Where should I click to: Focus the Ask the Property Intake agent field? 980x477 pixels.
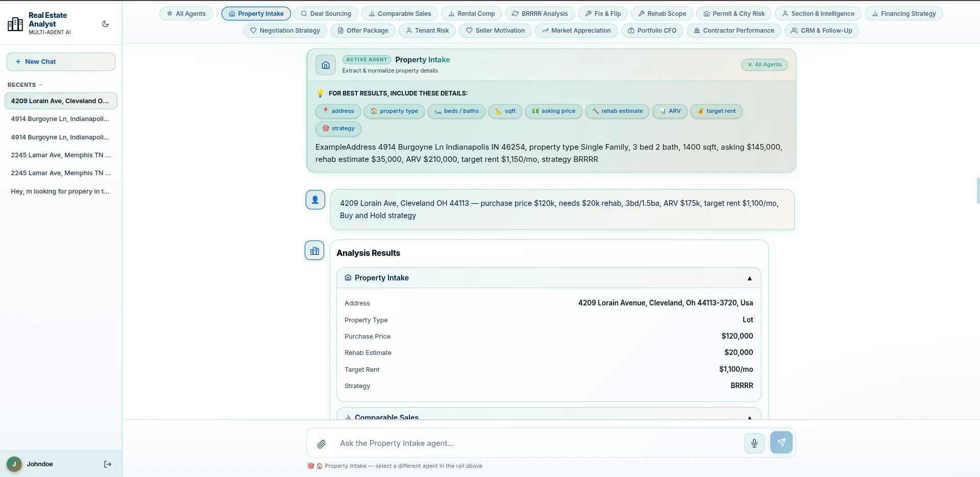[x=538, y=443]
